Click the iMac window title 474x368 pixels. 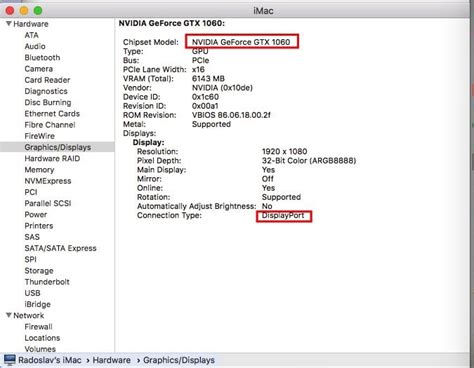tap(263, 11)
